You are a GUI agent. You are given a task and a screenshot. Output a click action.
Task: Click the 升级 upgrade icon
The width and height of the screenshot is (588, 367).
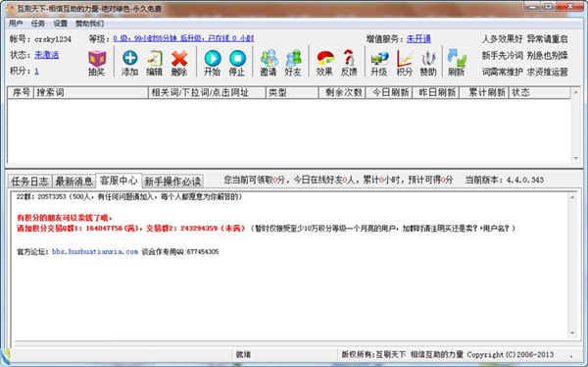click(x=379, y=58)
